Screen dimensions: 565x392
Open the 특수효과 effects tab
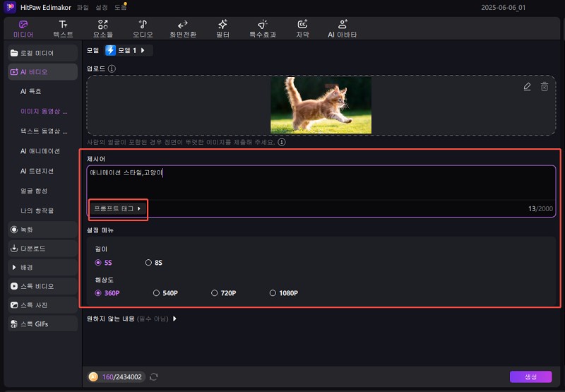pos(263,29)
